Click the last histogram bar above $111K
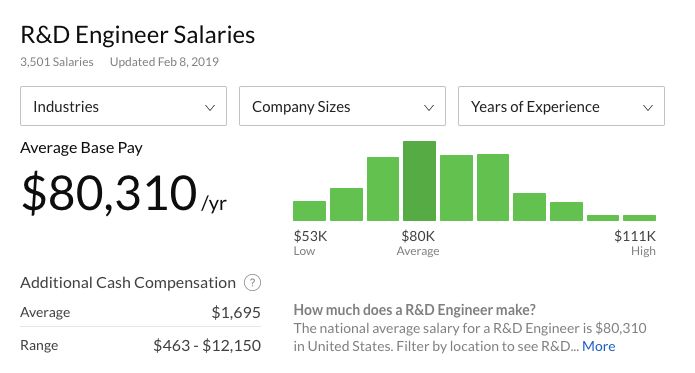The height and width of the screenshot is (373, 695). pyautogui.click(x=639, y=218)
